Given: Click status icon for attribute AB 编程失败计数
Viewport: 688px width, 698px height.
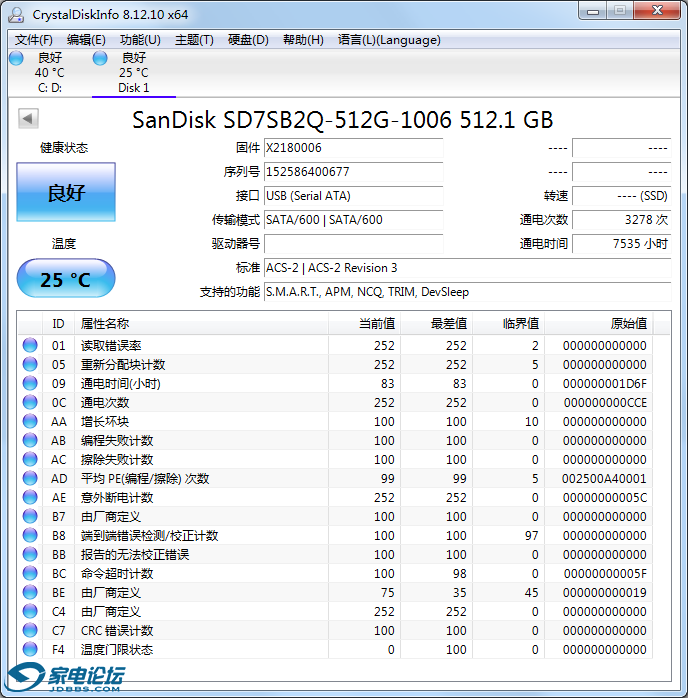Looking at the screenshot, I should [x=30, y=440].
